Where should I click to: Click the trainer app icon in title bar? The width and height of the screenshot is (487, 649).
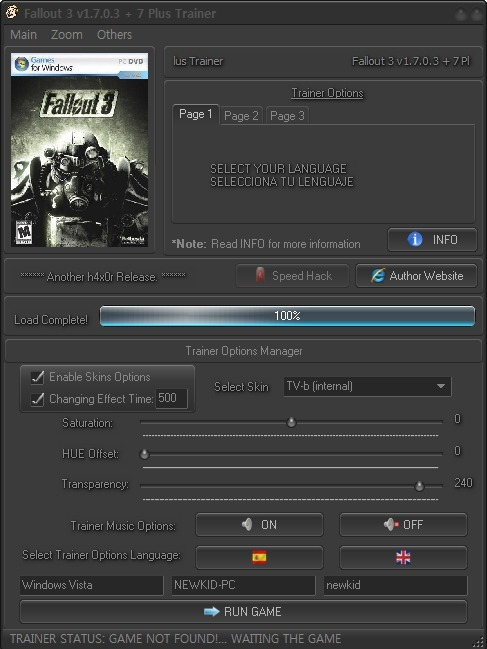point(12,12)
